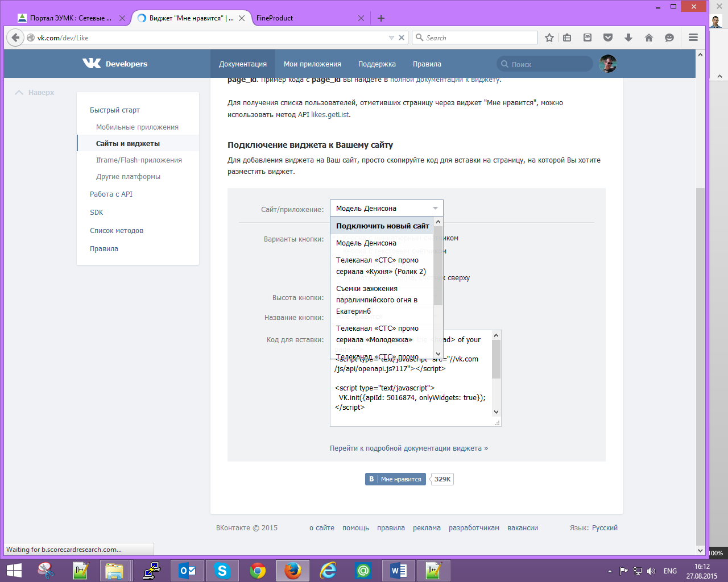This screenshot has height=582, width=728.
Task: Go back with the browser back arrow
Action: click(16, 38)
